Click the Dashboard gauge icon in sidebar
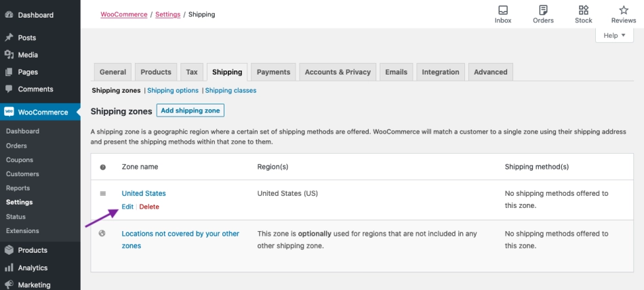 pyautogui.click(x=9, y=15)
